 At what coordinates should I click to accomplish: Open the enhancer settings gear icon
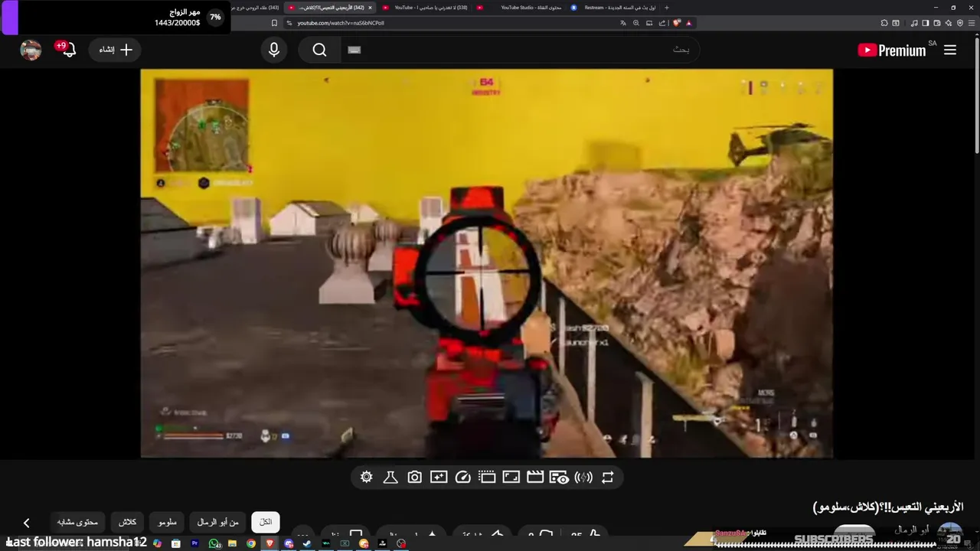[367, 478]
